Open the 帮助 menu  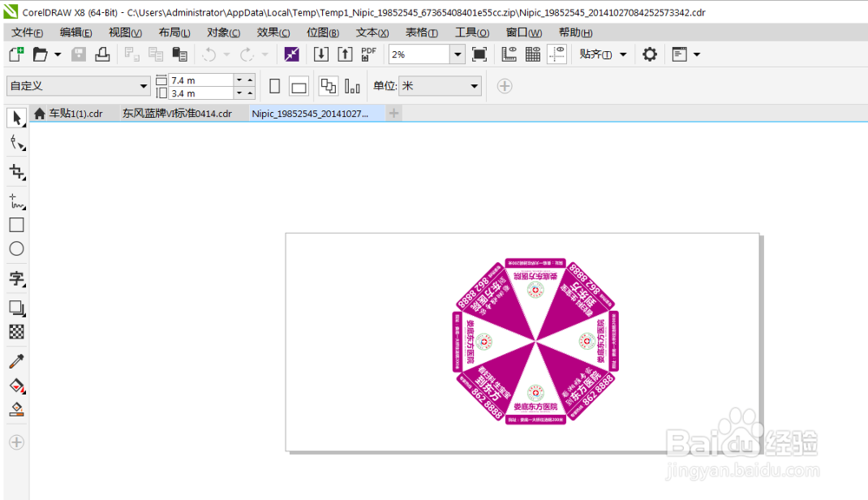tap(575, 33)
